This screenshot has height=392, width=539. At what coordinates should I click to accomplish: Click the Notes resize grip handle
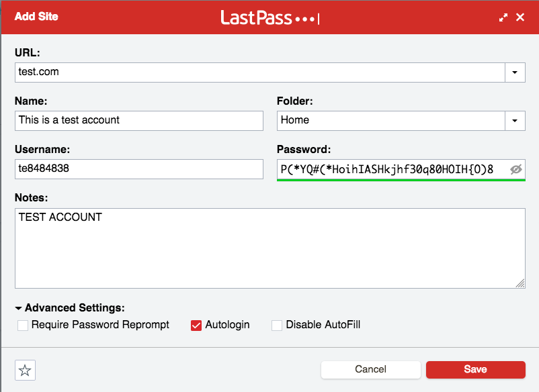tap(520, 283)
